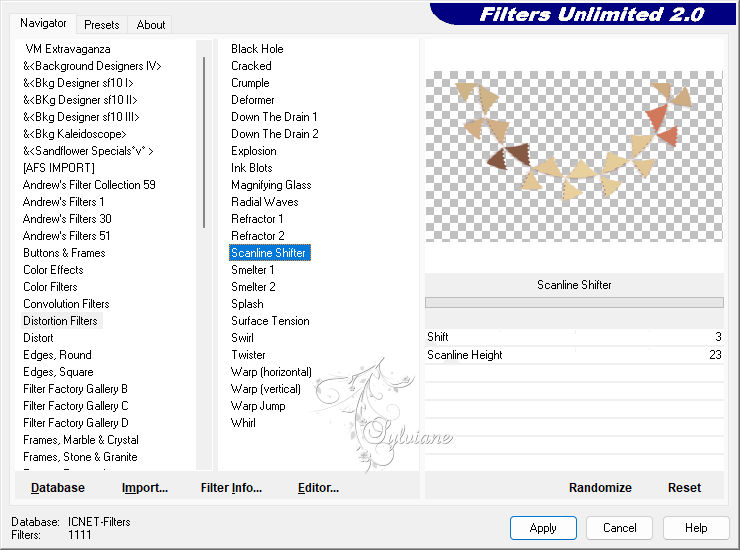Select Andrew's Filter Collection 59
Image resolution: width=740 pixels, height=550 pixels.
[89, 185]
